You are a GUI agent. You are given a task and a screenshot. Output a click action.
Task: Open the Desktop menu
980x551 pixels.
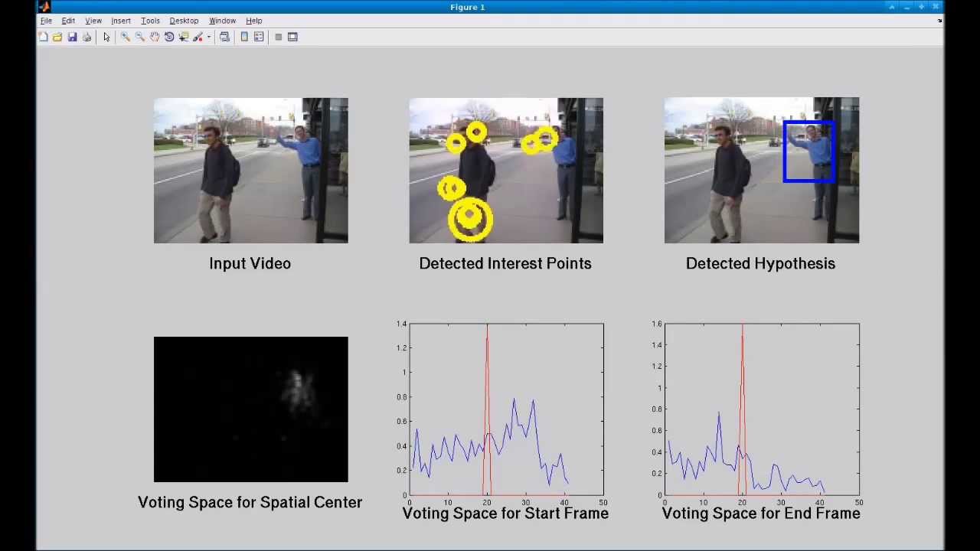[x=184, y=21]
